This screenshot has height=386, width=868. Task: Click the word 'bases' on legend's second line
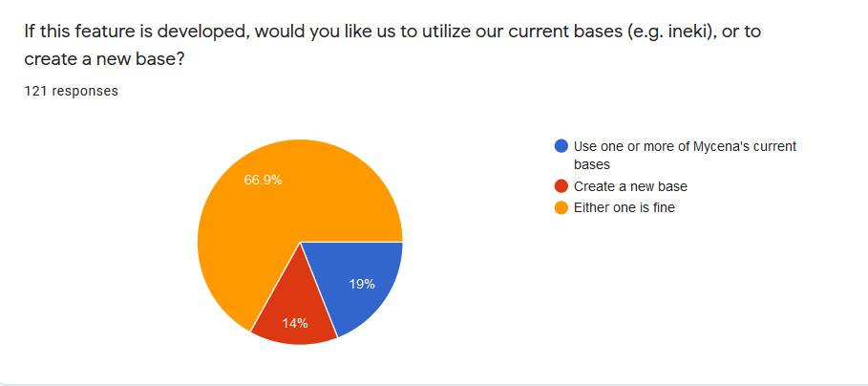point(592,164)
